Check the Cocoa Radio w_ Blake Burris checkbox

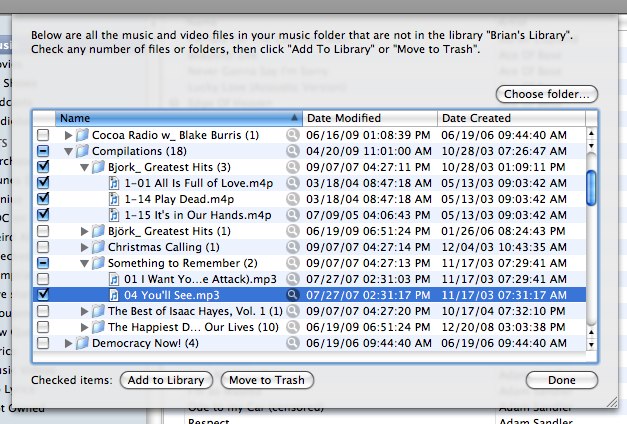(x=42, y=135)
